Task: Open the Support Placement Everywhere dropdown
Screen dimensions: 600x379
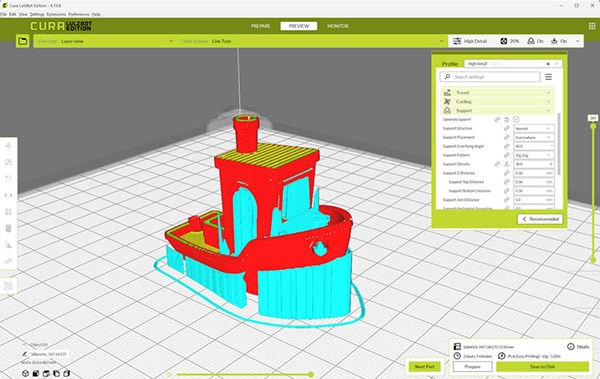Action: [x=533, y=137]
